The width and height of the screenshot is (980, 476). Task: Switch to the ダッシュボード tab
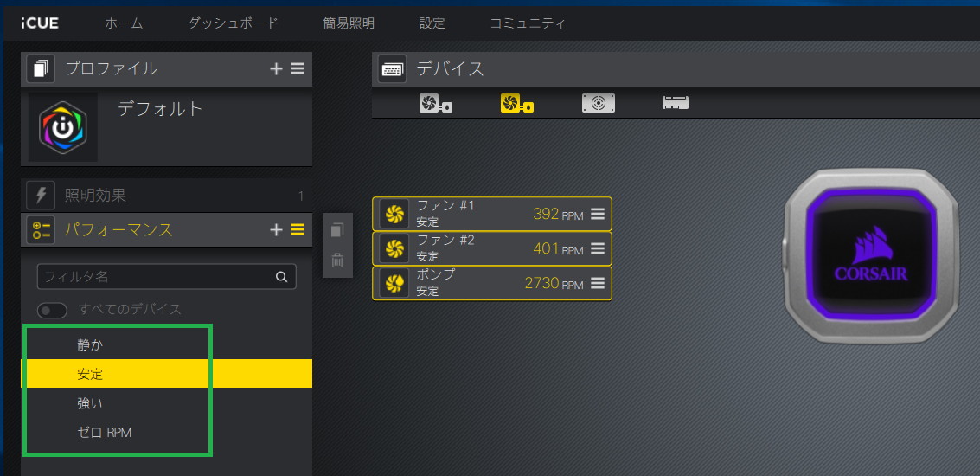tap(234, 23)
